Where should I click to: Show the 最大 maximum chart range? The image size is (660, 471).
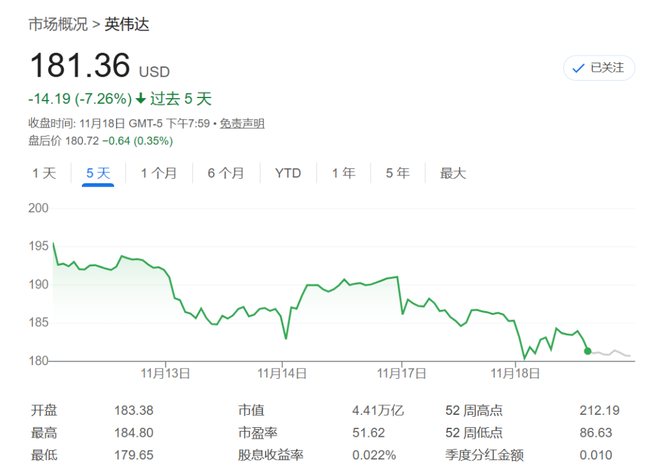(x=453, y=173)
